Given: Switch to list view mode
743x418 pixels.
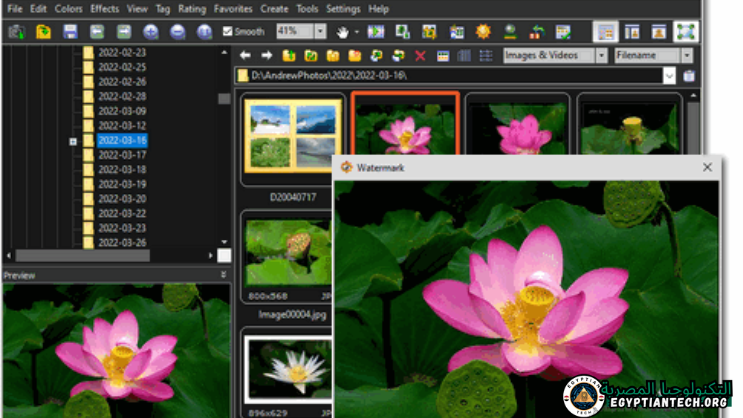Looking at the screenshot, I should point(486,56).
